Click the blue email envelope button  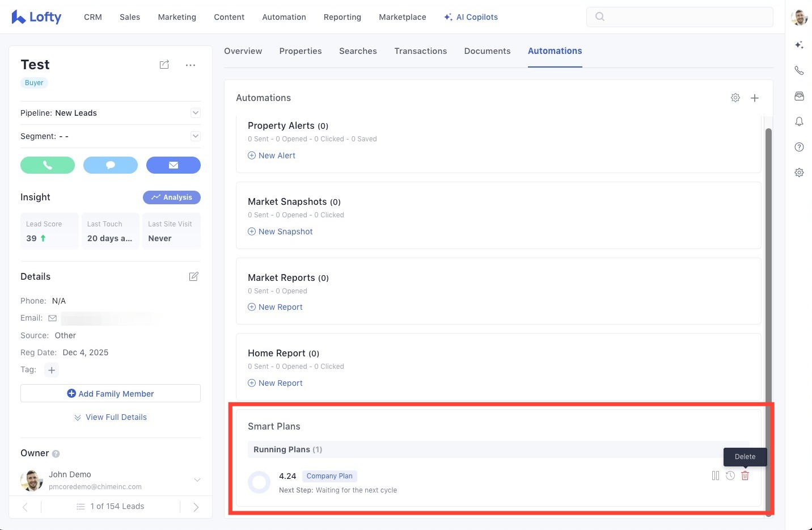173,165
